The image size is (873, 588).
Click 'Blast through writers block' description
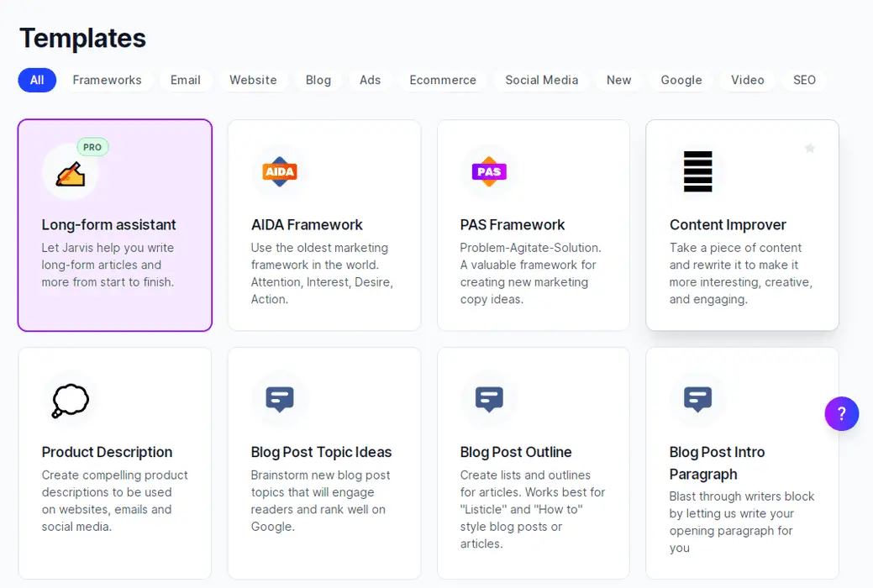click(742, 522)
